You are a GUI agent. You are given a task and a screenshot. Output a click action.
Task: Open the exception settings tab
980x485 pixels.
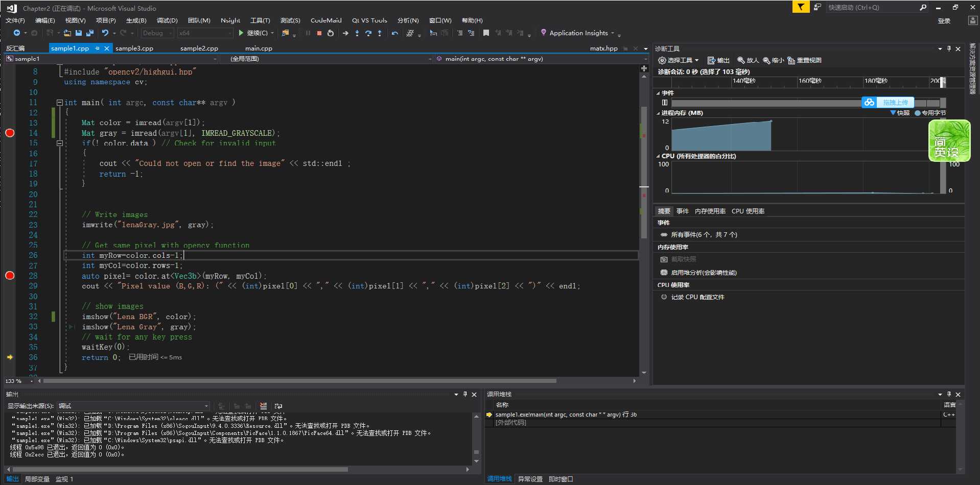530,479
